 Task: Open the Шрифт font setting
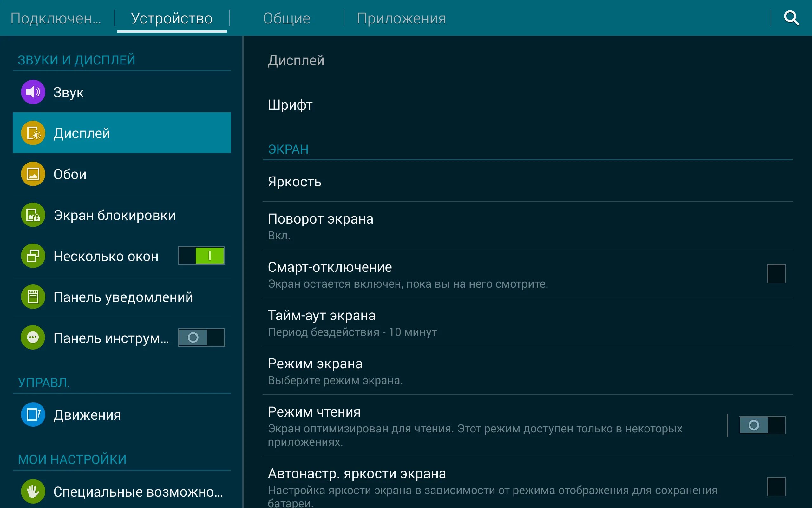click(x=527, y=105)
